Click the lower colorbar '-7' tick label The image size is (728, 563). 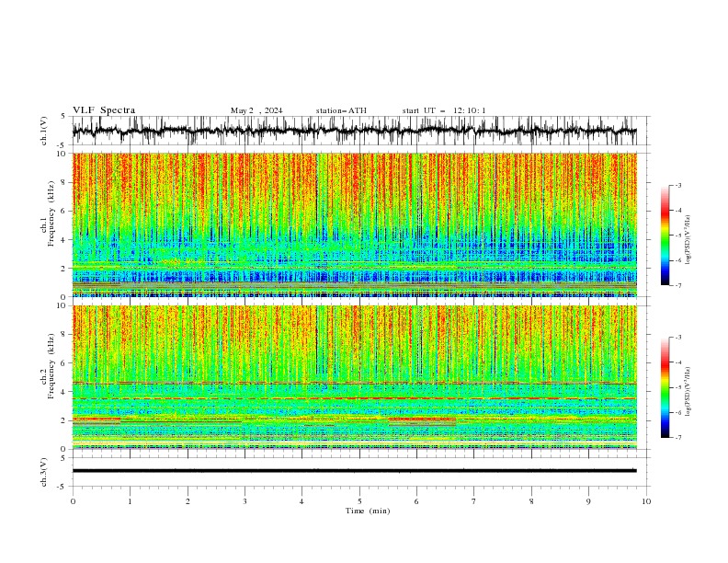pos(677,437)
